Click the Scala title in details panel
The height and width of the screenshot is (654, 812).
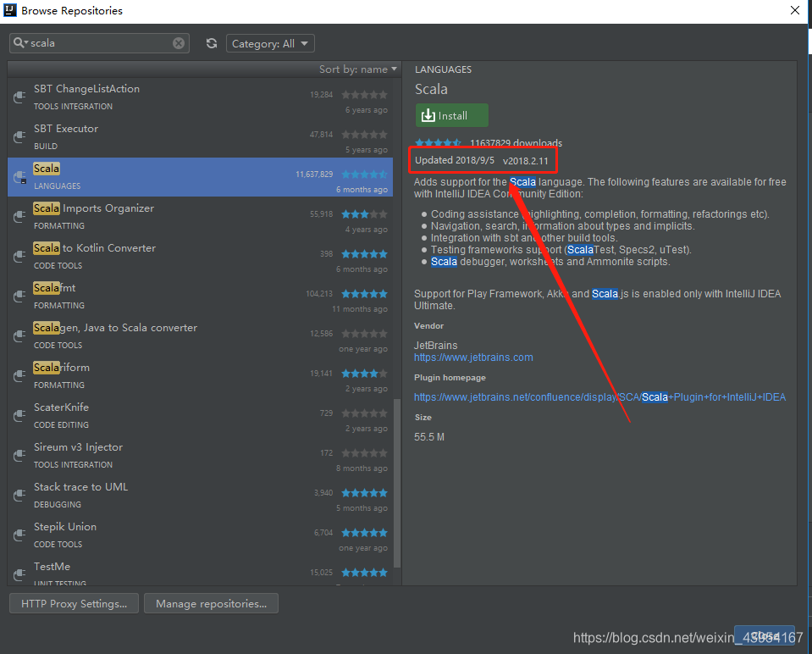click(x=431, y=89)
